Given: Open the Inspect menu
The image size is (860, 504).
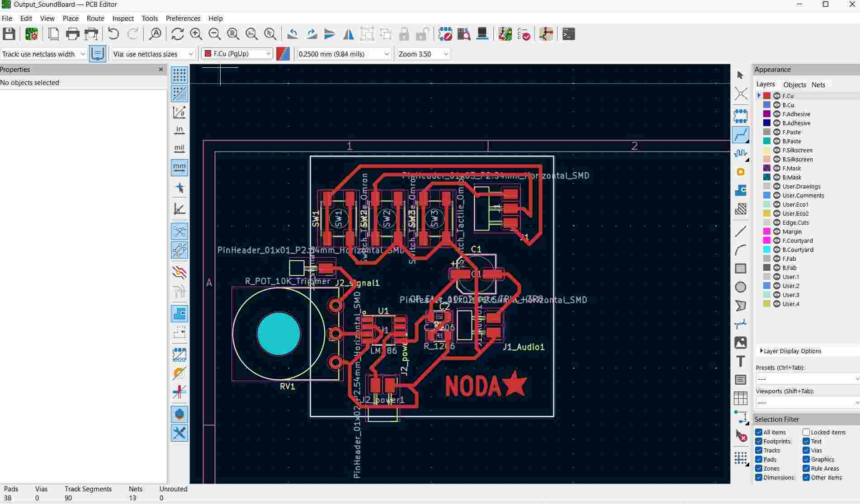Looking at the screenshot, I should [x=123, y=19].
